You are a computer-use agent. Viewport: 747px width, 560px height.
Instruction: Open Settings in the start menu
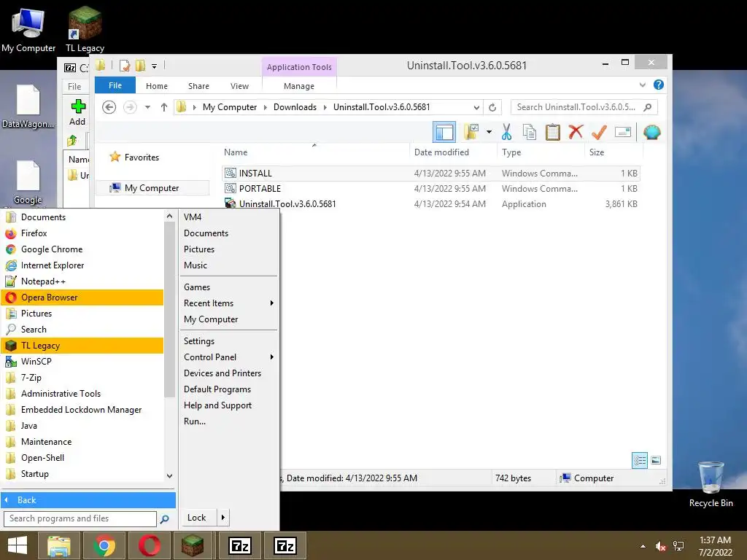(x=229, y=341)
